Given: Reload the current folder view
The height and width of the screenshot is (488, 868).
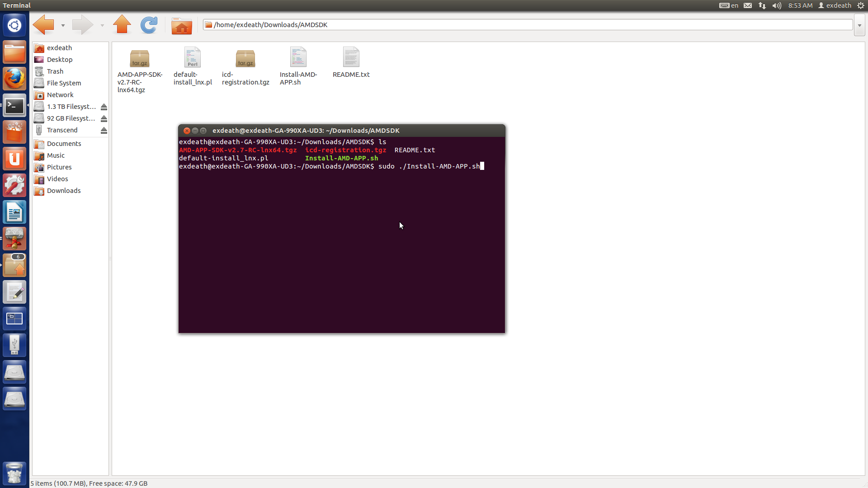Looking at the screenshot, I should (x=149, y=25).
